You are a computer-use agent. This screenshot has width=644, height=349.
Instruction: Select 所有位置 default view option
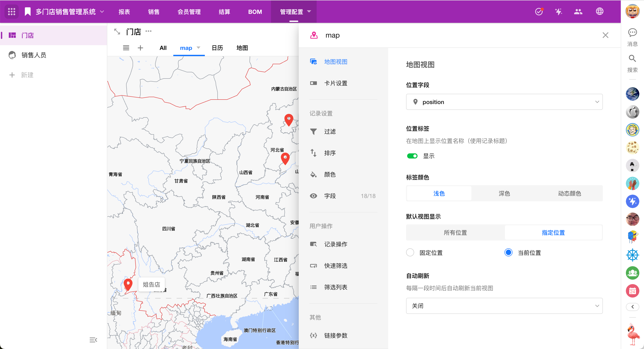point(455,233)
